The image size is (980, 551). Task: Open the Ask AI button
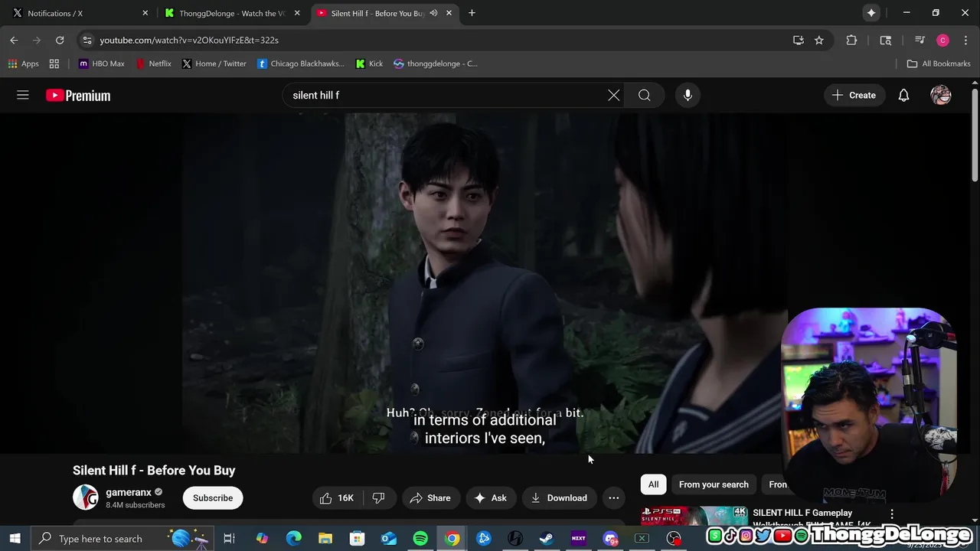[x=490, y=498]
